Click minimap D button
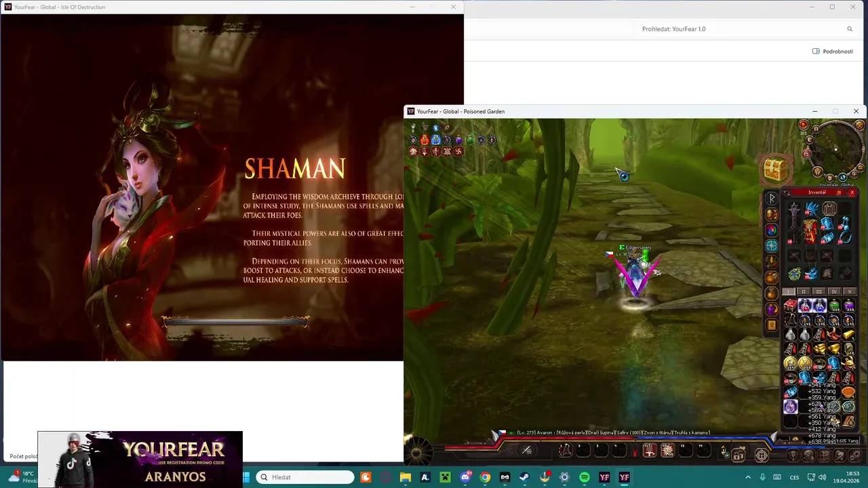This screenshot has width=868, height=488. (830, 178)
